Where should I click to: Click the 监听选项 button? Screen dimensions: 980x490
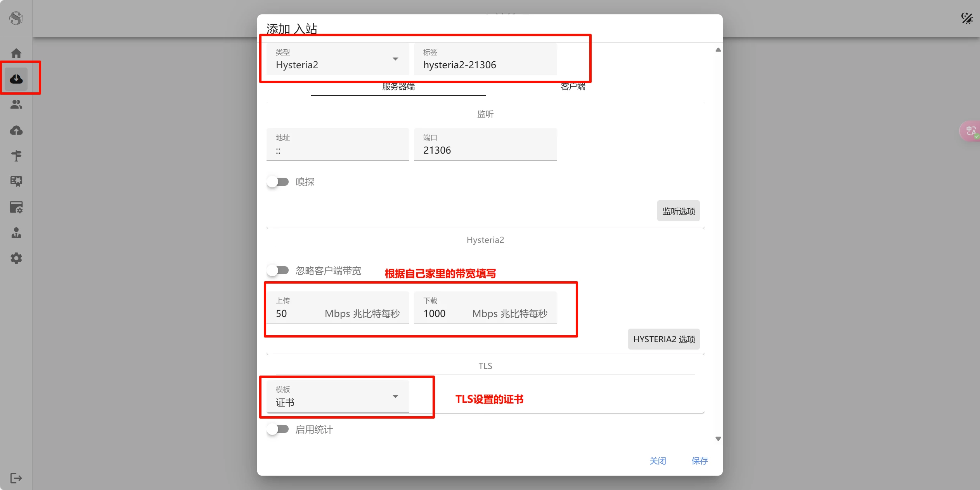coord(678,211)
